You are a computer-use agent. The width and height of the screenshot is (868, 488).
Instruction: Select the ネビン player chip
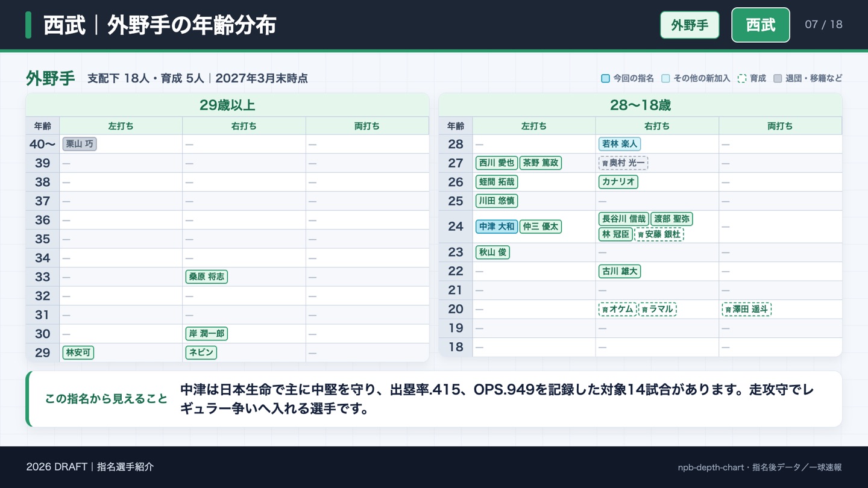[201, 353]
